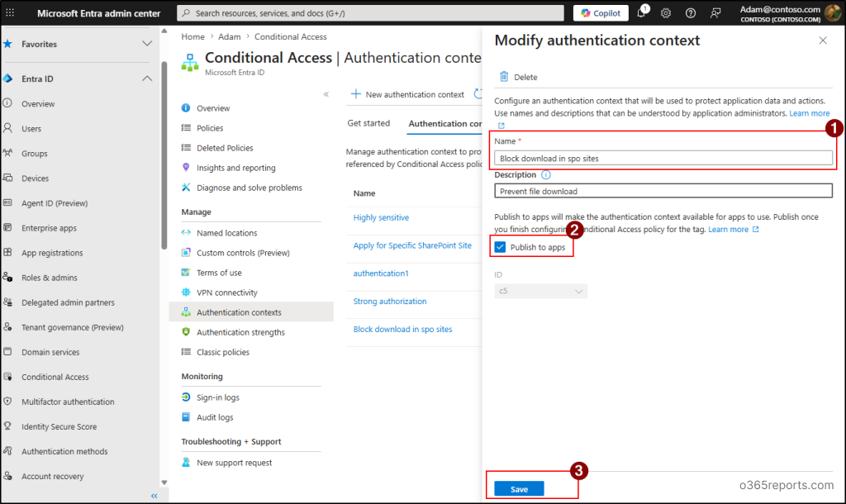
Task: Click the Custom controls (Preview) icon
Action: point(186,253)
